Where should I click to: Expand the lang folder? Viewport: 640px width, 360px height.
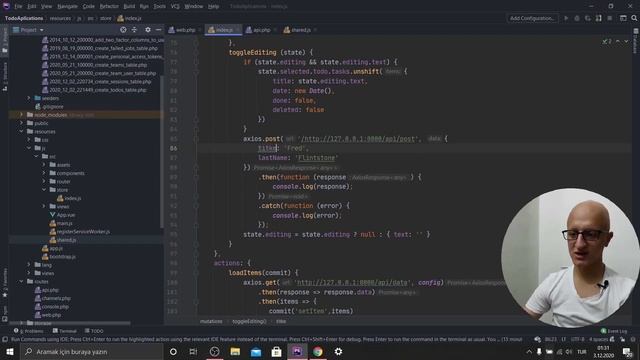pyautogui.click(x=29, y=265)
